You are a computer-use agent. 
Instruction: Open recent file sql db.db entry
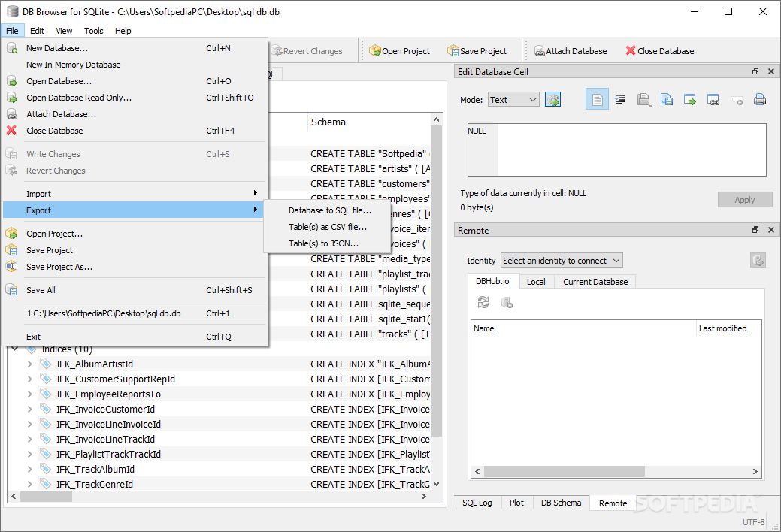134,313
